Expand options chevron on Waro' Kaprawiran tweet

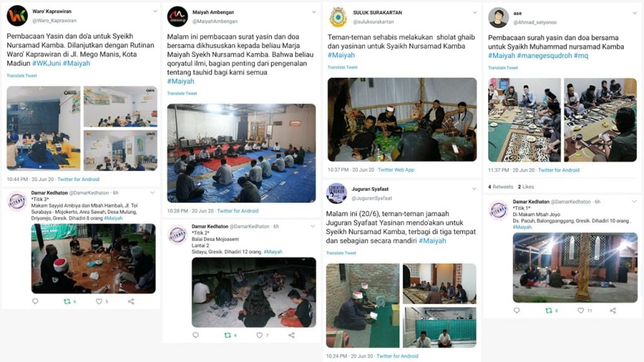coord(155,11)
